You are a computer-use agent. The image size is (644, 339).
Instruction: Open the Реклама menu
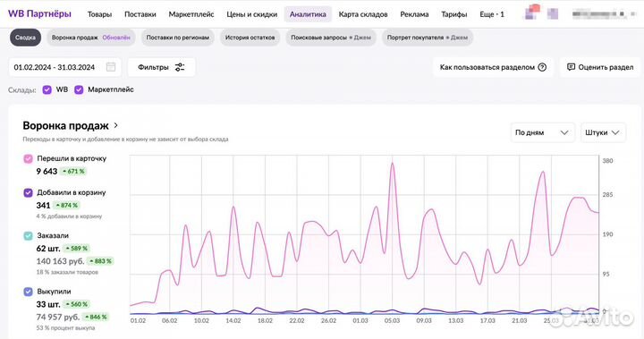tap(414, 14)
